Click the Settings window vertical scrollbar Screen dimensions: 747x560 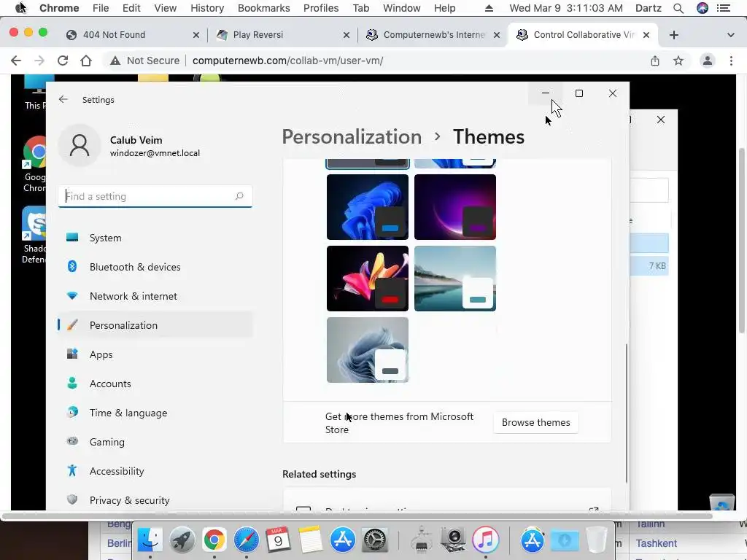pyautogui.click(x=626, y=413)
